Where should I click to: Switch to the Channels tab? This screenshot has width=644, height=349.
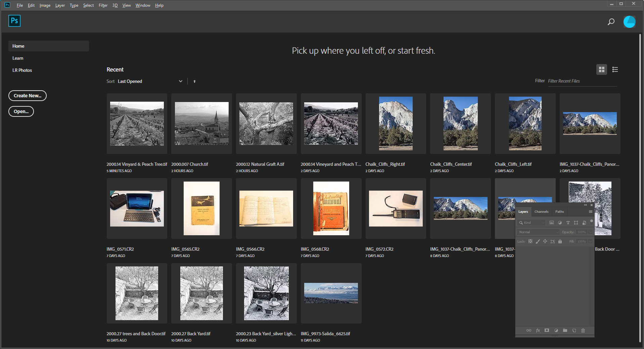click(541, 211)
